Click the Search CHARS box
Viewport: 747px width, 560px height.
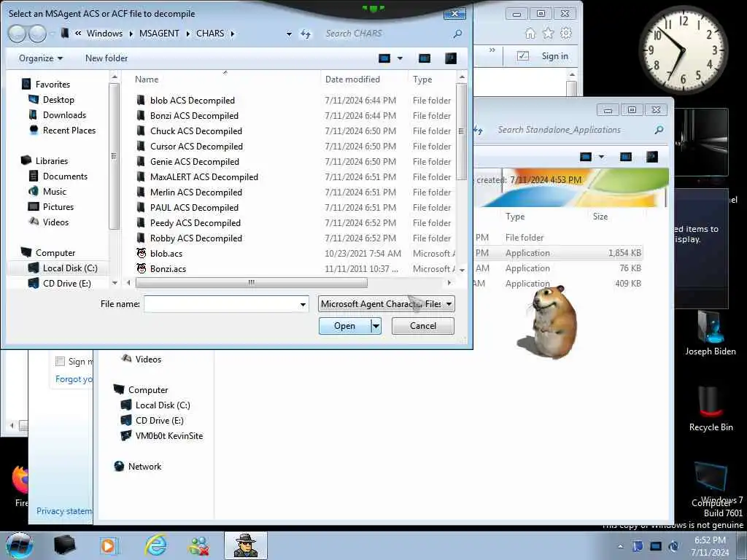pyautogui.click(x=387, y=34)
